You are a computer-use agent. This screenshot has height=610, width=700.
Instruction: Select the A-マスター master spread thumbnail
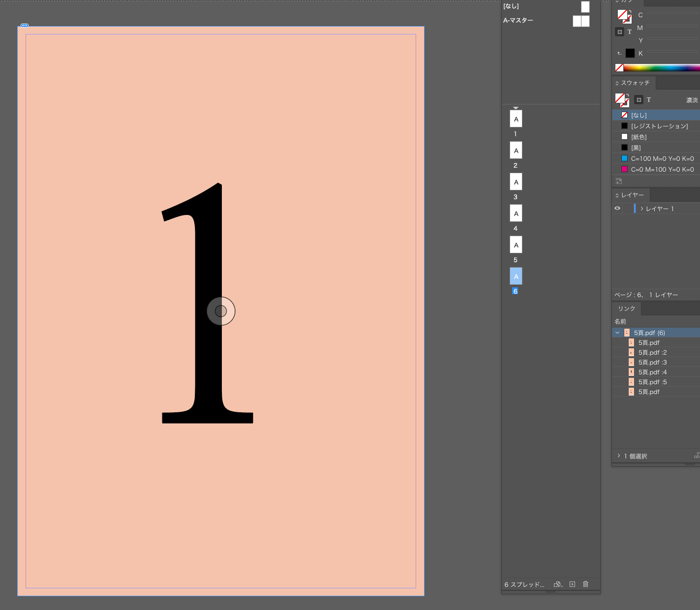(581, 21)
